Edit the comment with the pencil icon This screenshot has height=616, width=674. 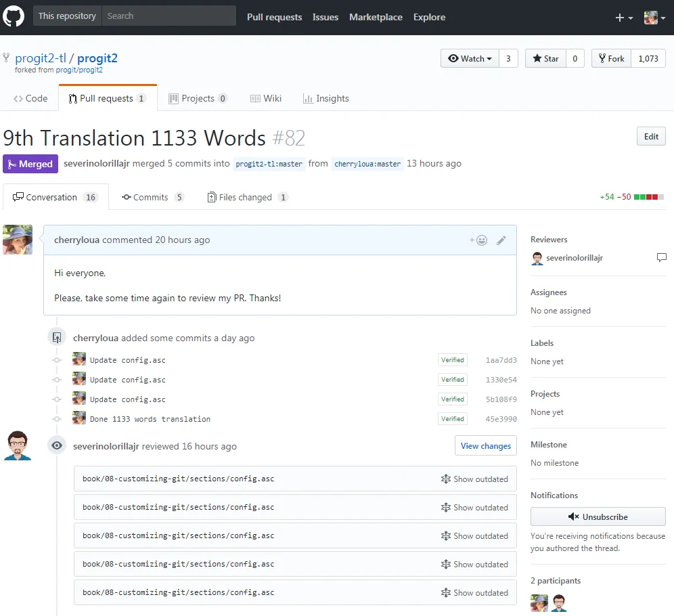point(501,240)
